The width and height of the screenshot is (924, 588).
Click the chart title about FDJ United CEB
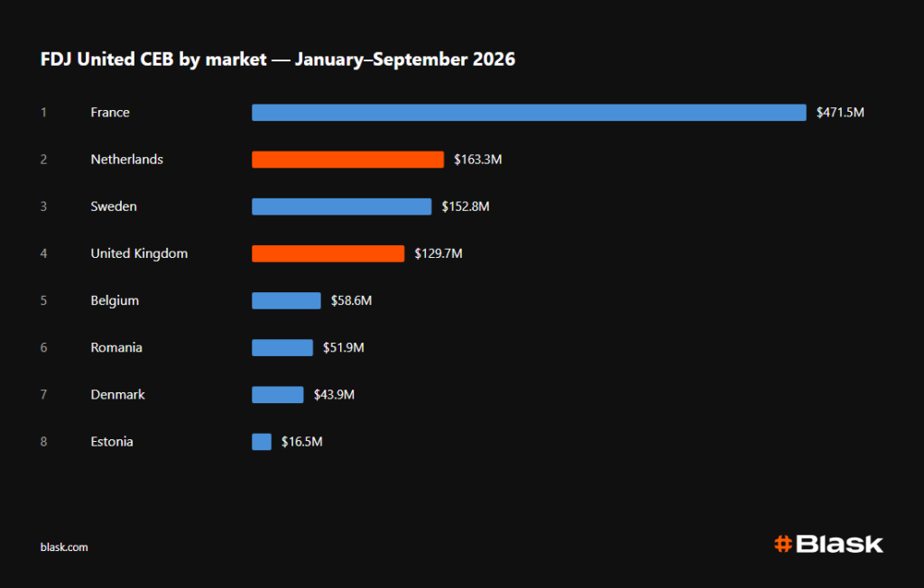click(278, 60)
